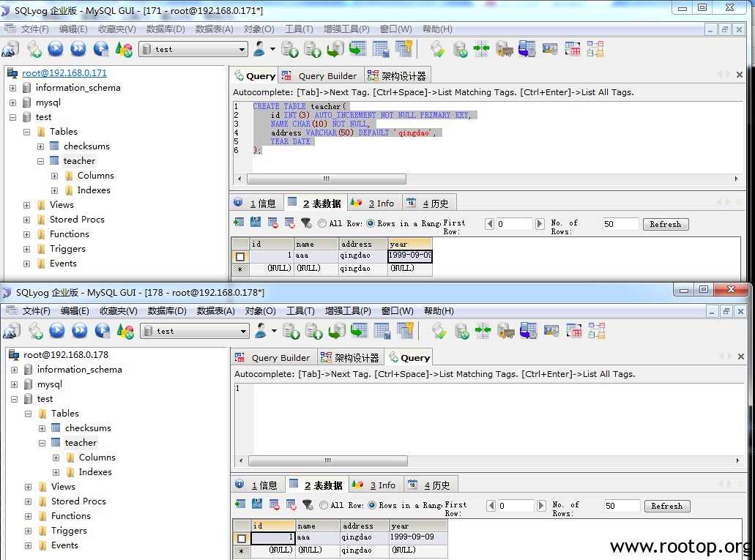Expand Views folder in 178 window
The image size is (755, 560).
pos(29,488)
